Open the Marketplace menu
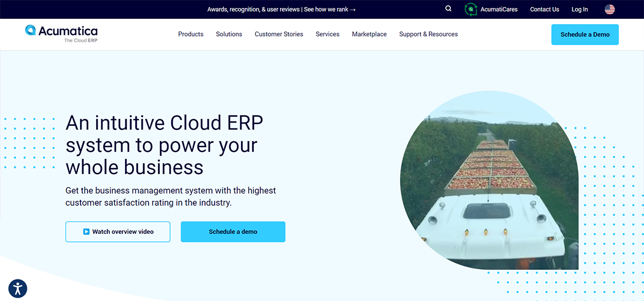 point(369,34)
